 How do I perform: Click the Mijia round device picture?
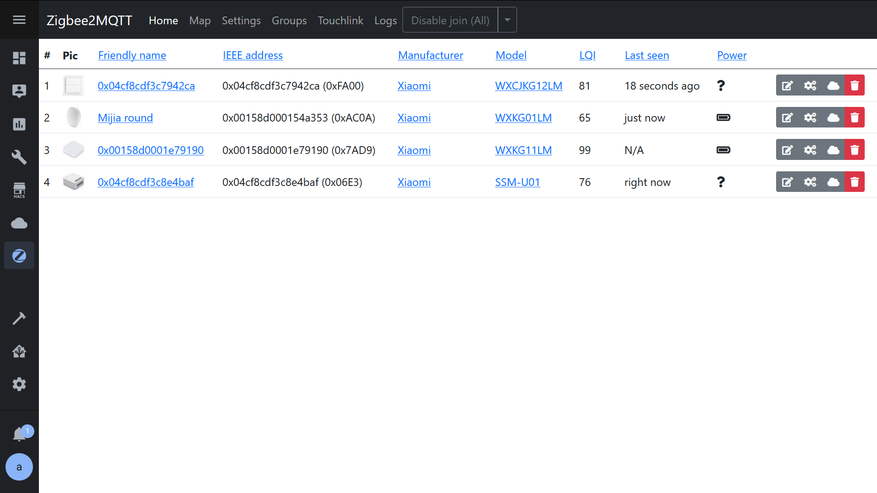coord(73,118)
